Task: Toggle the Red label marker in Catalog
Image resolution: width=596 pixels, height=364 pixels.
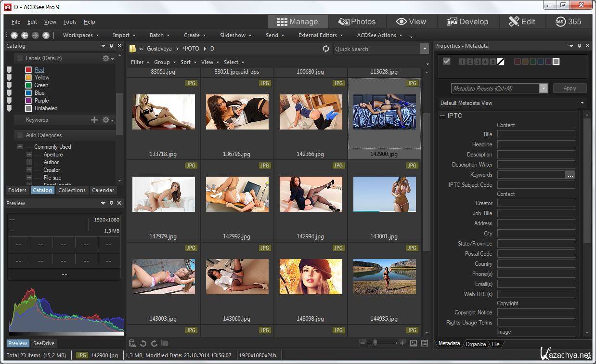Action: point(9,70)
